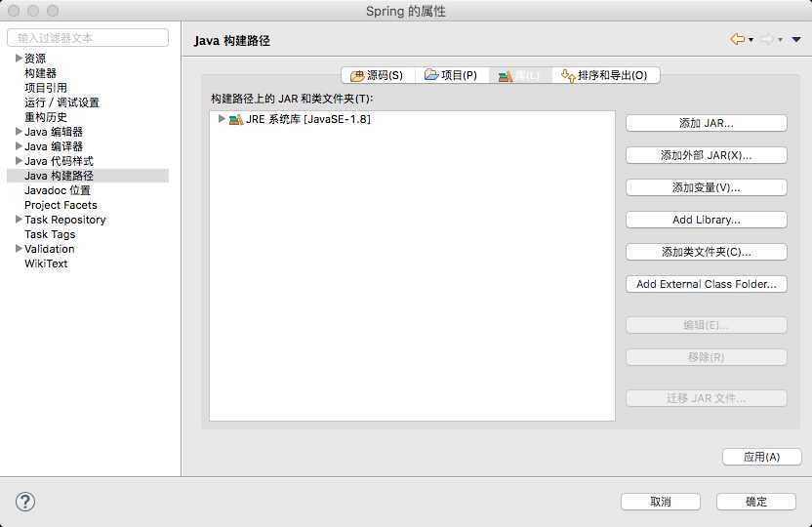This screenshot has width=812, height=527.
Task: Click the 添加变量(V)... button
Action: 707,187
